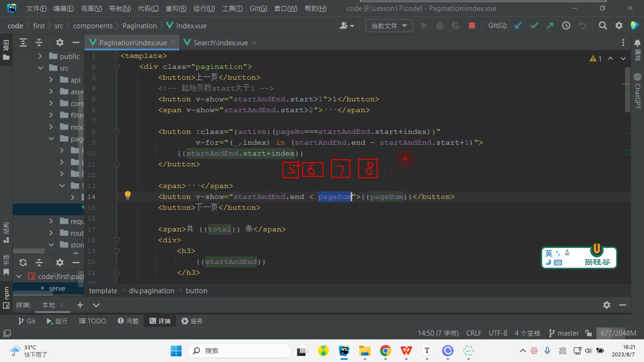Toggle the 结构 structure tool window

click(6, 233)
